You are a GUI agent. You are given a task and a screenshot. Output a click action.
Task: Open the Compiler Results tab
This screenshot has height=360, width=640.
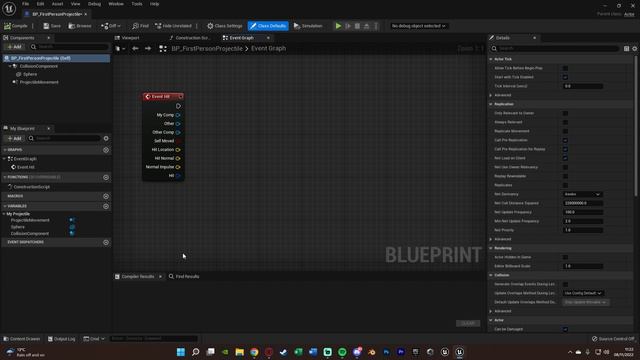point(138,276)
